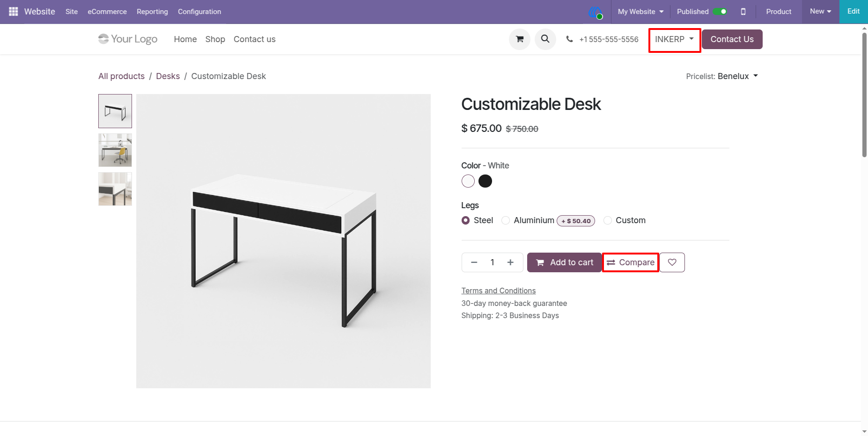Open the Configuration menu
Viewport: 868px width, 436px height.
click(199, 12)
